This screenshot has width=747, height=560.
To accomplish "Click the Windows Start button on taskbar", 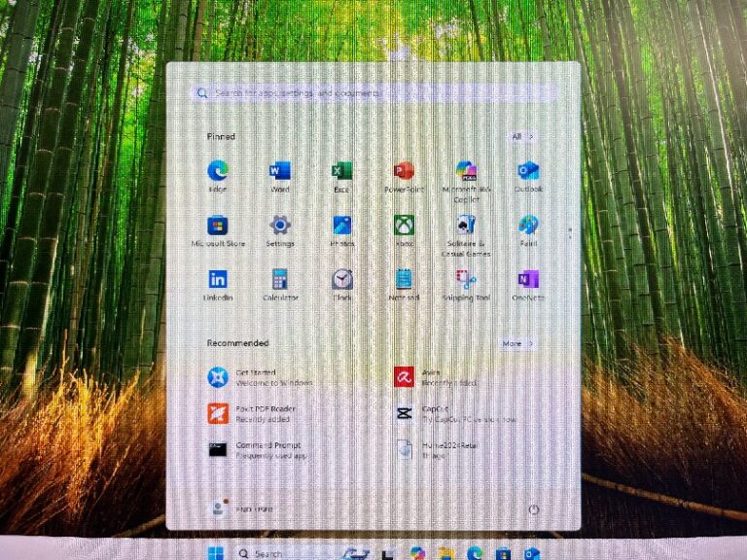I will click(x=214, y=553).
